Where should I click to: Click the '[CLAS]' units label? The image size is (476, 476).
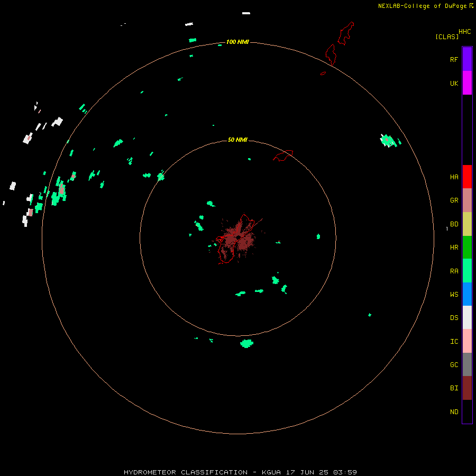(447, 36)
